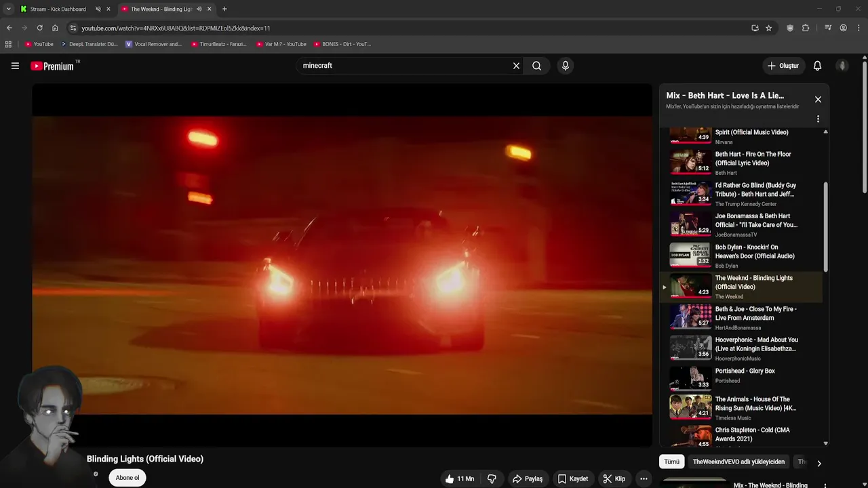Like the Blinding Lights video
This screenshot has width=868, height=488.
click(x=459, y=479)
